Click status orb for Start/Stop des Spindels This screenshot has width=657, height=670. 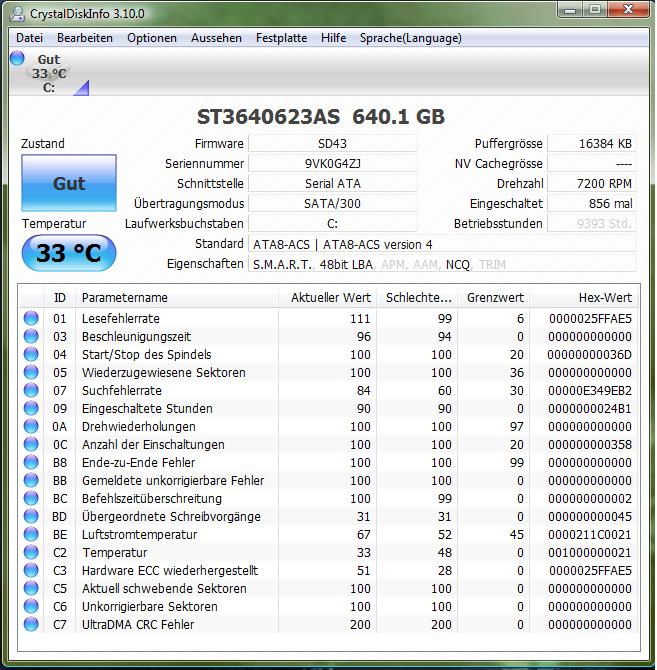[31, 354]
